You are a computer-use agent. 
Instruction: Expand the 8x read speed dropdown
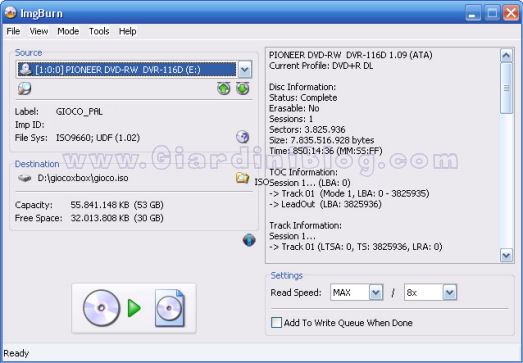[450, 293]
